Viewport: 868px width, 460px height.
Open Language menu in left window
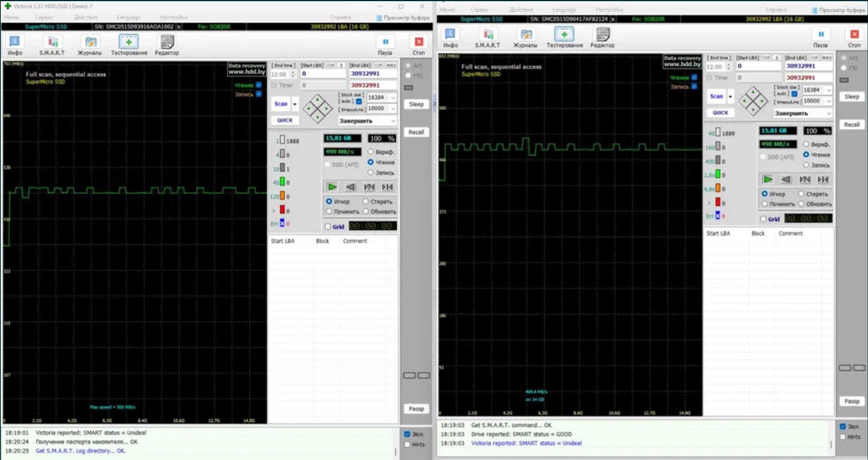(x=128, y=17)
